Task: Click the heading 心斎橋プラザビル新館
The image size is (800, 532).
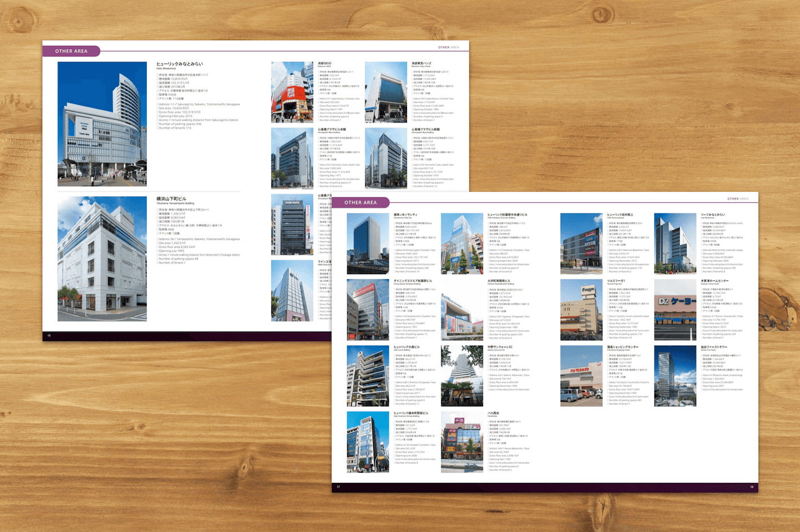Action: 426,129
